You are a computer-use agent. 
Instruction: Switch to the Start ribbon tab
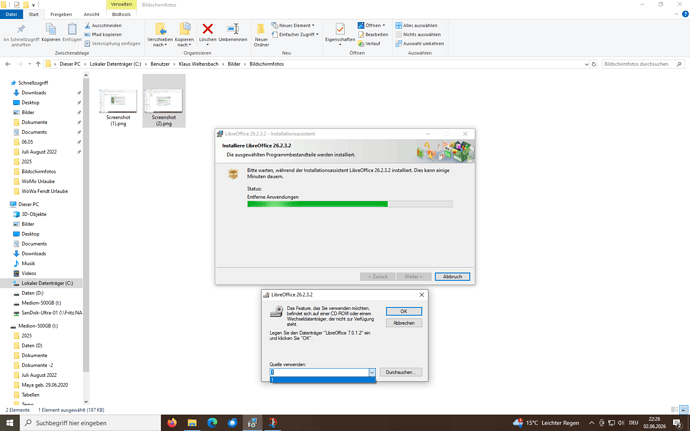[x=33, y=14]
